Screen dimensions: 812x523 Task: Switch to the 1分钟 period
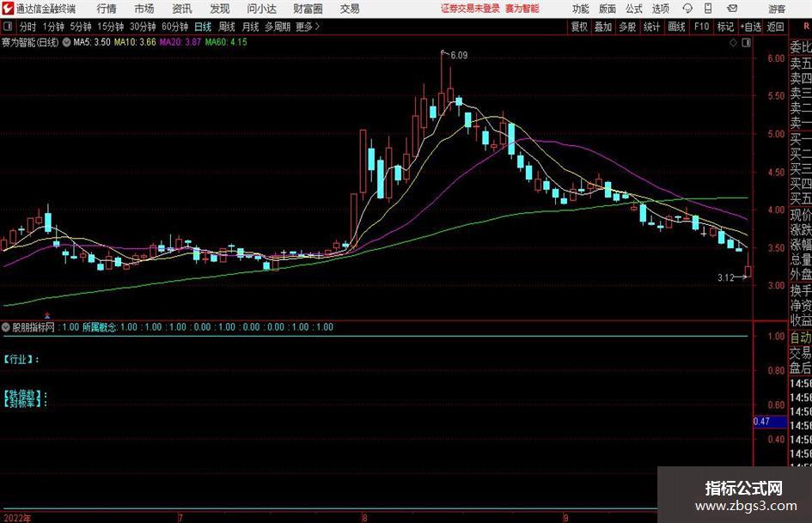click(53, 27)
